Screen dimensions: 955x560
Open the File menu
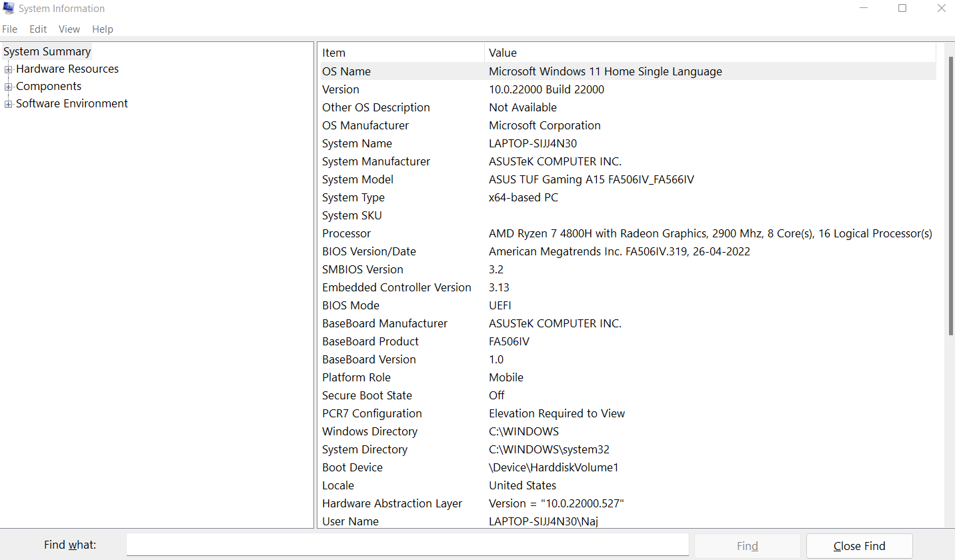pyautogui.click(x=9, y=29)
